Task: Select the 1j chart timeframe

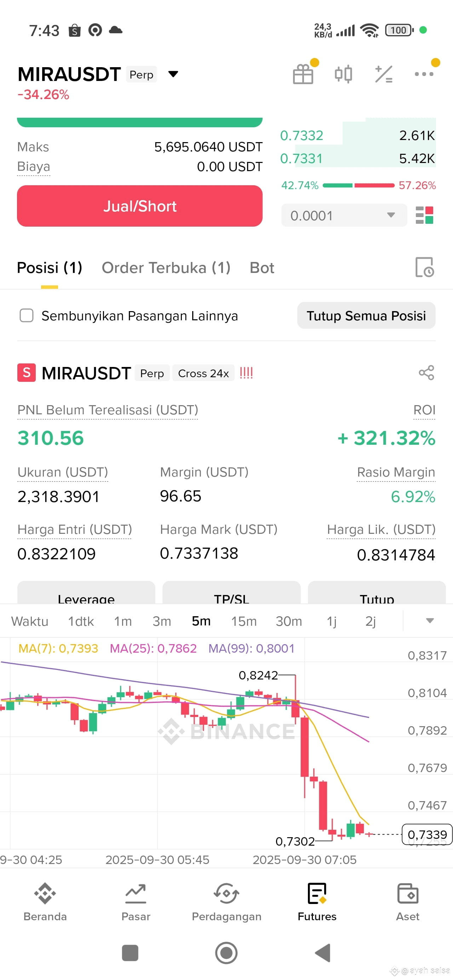Action: coord(332,621)
